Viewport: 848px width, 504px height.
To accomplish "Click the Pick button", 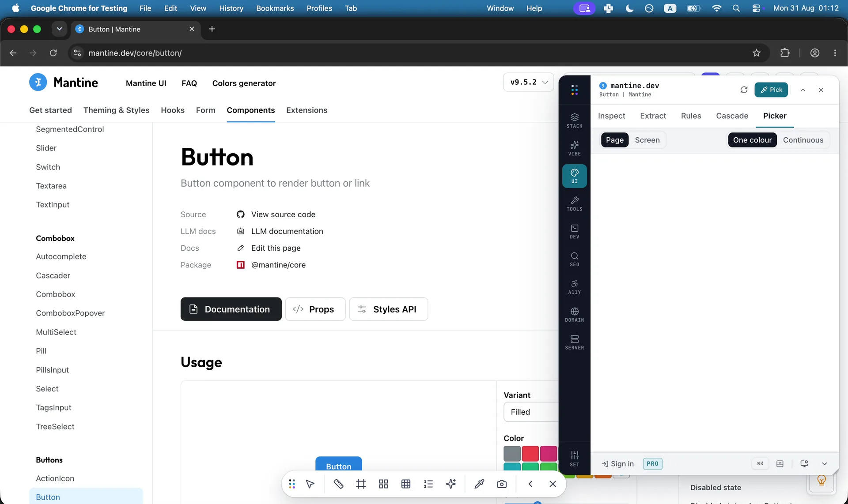I will tap(771, 90).
